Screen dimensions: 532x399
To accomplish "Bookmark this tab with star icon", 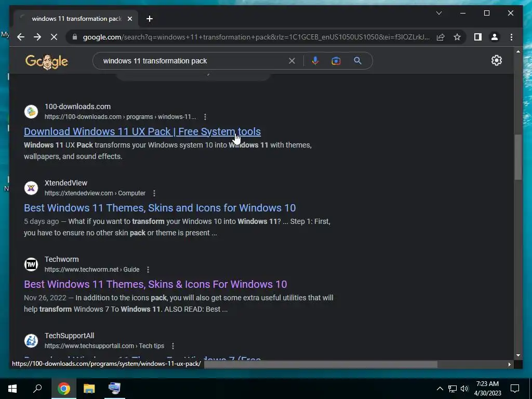I will point(457,37).
